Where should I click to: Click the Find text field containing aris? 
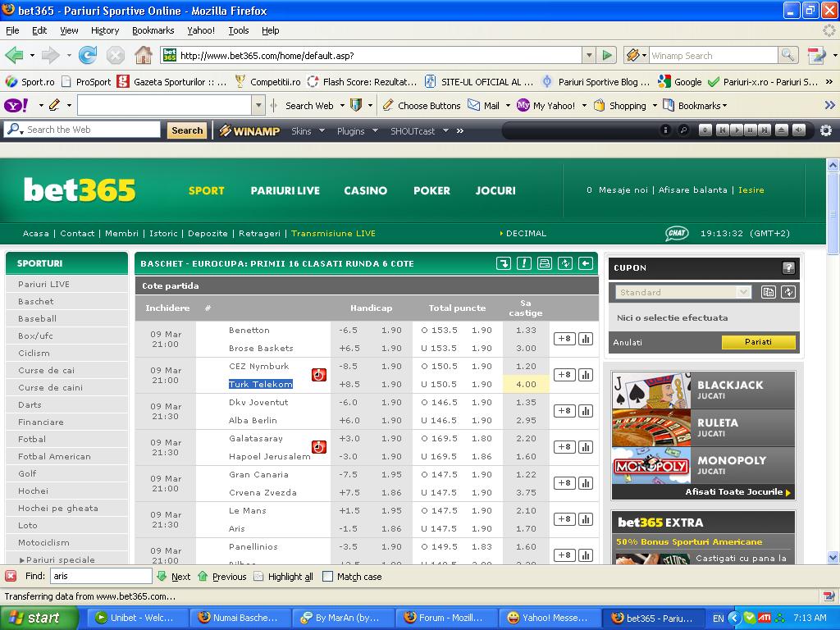point(101,576)
